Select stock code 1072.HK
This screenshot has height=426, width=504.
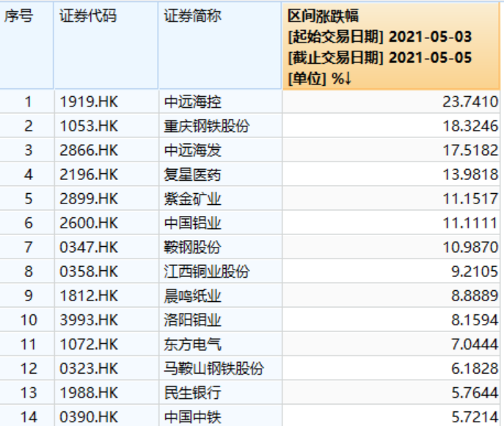tap(89, 344)
